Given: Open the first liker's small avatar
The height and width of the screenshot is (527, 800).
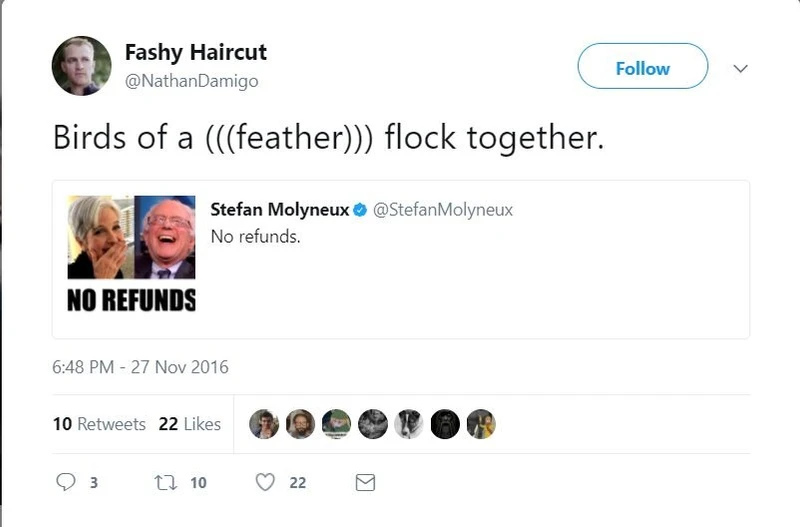Looking at the screenshot, I should (x=264, y=424).
